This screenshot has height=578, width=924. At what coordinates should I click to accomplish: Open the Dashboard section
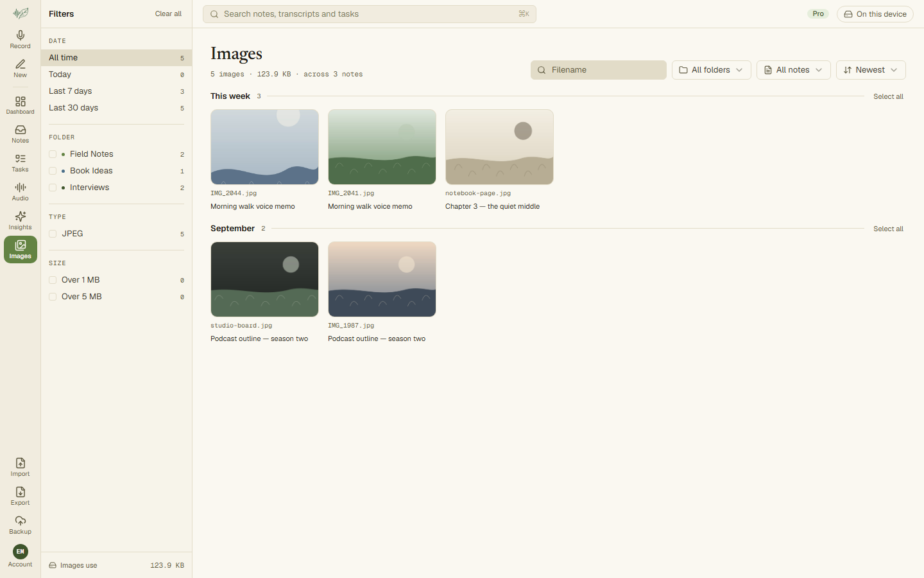[21, 105]
